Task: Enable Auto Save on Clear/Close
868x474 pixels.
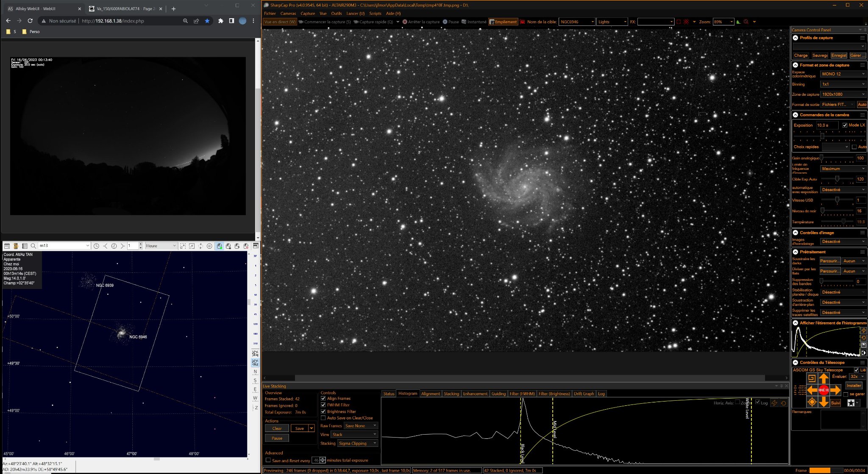Action: [323, 418]
